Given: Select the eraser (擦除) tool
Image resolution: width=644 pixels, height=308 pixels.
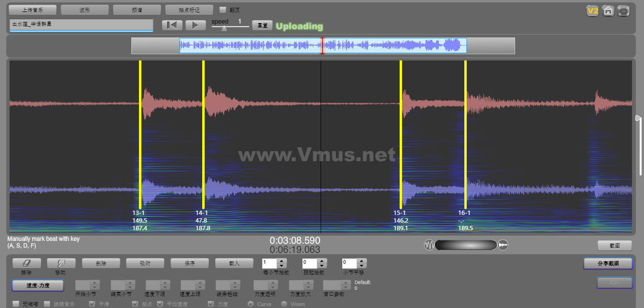Looking at the screenshot, I should click(26, 263).
